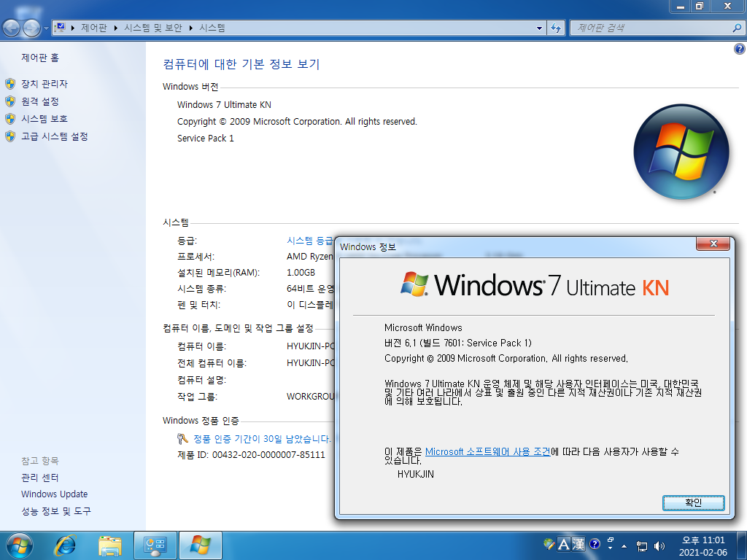This screenshot has height=560, width=747.
Task: Click the Service Pack 1 text under Windows 버전
Action: click(205, 139)
